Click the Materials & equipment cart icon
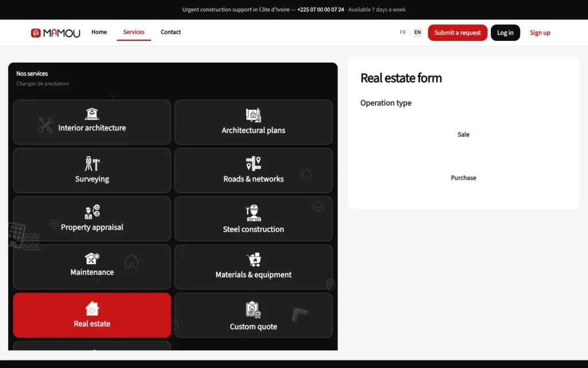 pyautogui.click(x=254, y=260)
